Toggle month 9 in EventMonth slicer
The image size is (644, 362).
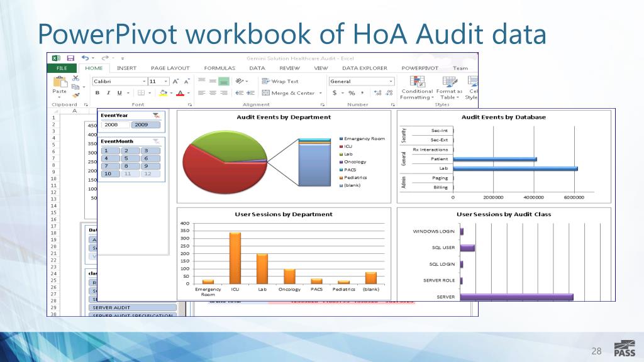pyautogui.click(x=150, y=166)
